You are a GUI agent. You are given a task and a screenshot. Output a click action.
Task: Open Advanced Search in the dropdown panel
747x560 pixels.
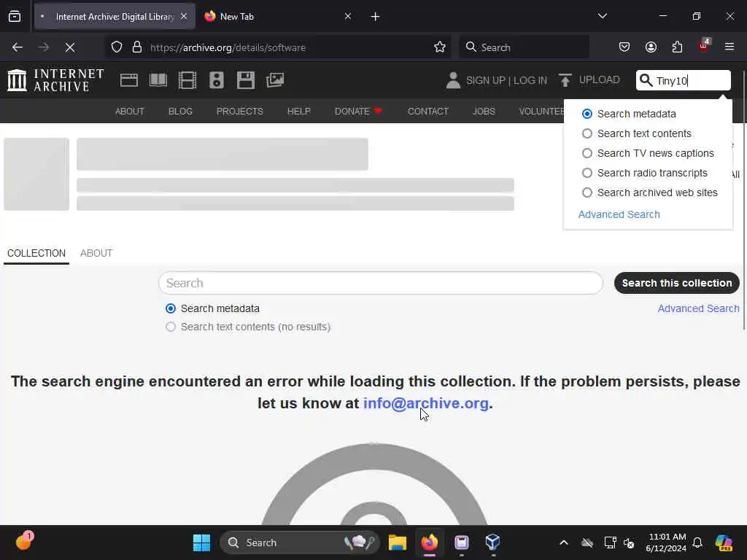(619, 214)
